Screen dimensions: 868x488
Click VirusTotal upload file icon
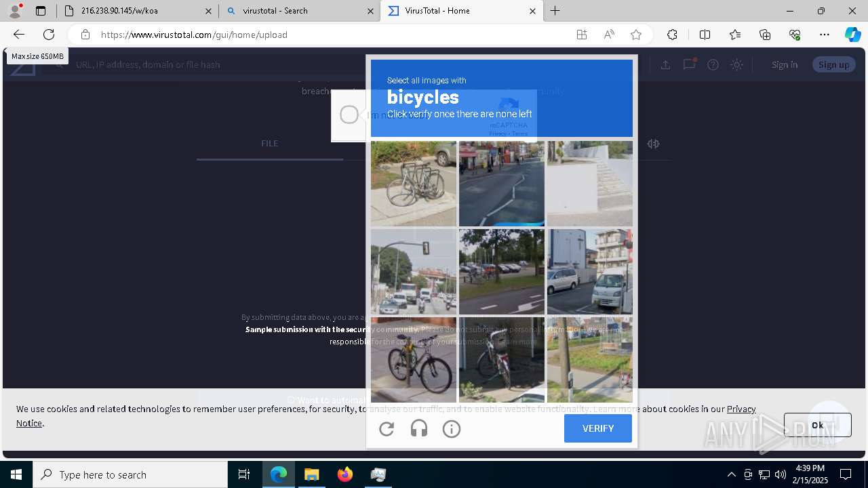point(665,64)
